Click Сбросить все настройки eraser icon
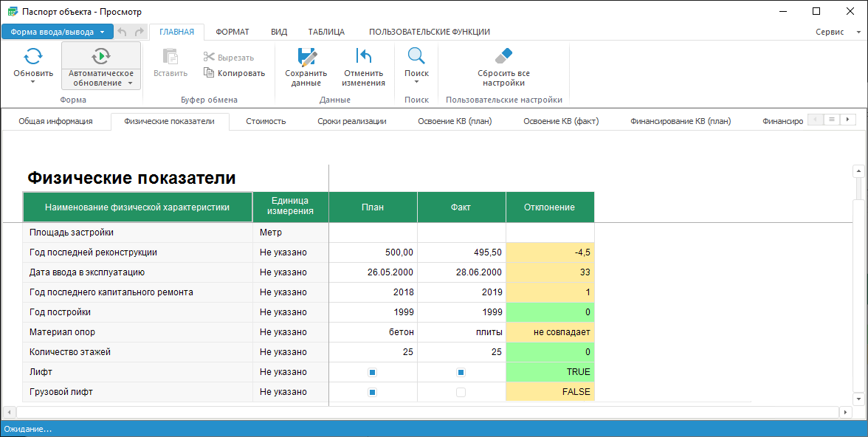The width and height of the screenshot is (868, 437). pyautogui.click(x=503, y=57)
